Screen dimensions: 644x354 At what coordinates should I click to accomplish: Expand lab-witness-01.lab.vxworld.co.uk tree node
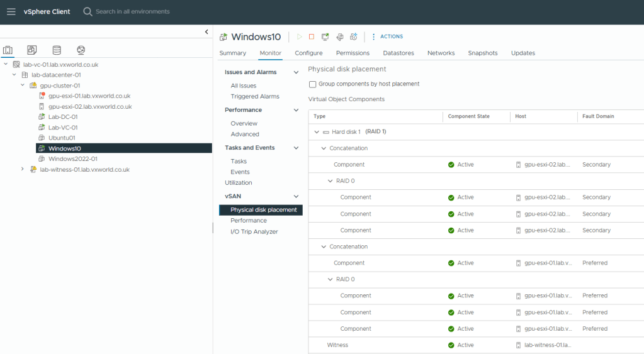(x=23, y=169)
